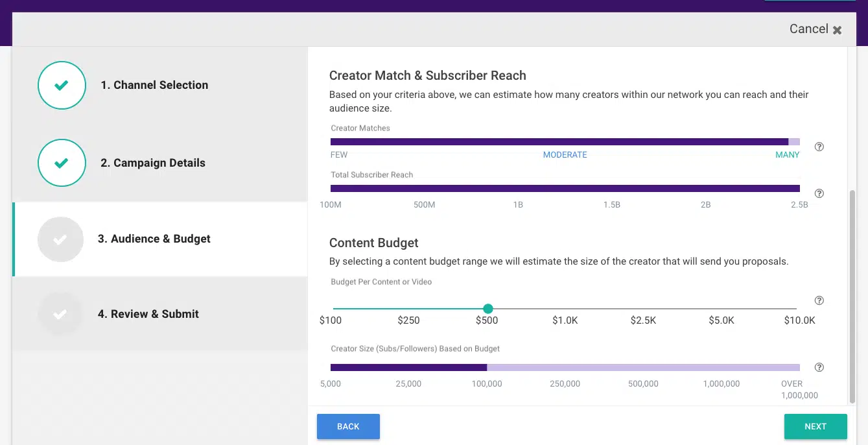Screen dimensions: 868x445
Task: Select step 4. Review & Submit
Action: point(148,314)
